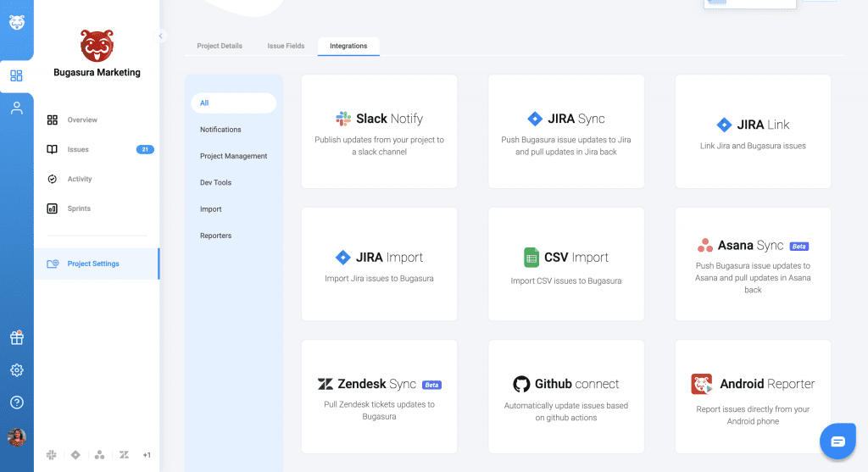This screenshot has height=472, width=868.
Task: Click the Sprints chart icon
Action: (x=52, y=208)
